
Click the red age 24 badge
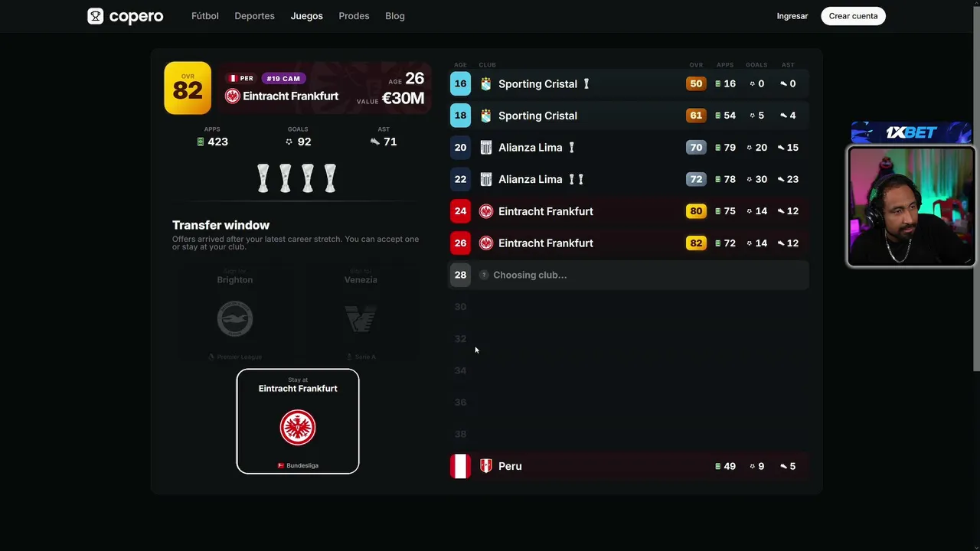coord(460,211)
